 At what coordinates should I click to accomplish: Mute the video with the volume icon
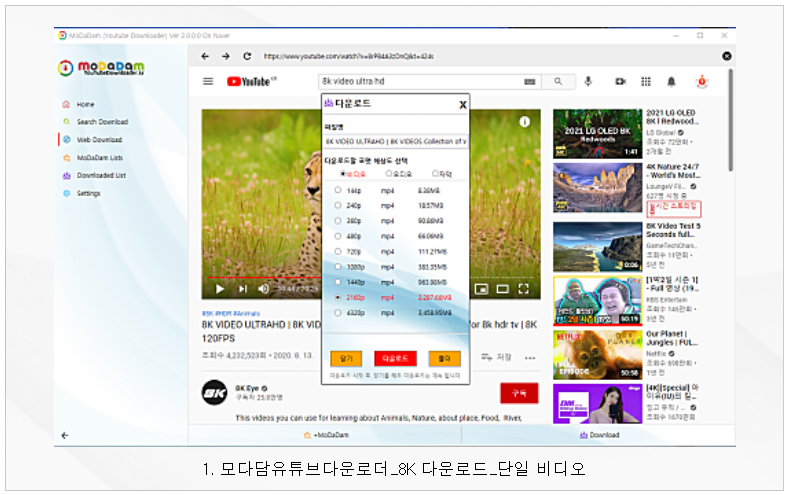264,289
